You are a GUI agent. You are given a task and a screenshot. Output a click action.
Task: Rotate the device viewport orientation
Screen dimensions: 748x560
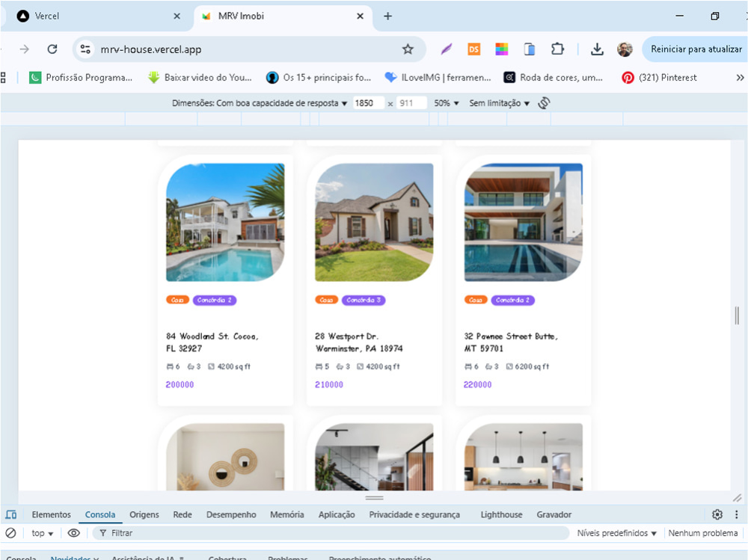tap(544, 103)
